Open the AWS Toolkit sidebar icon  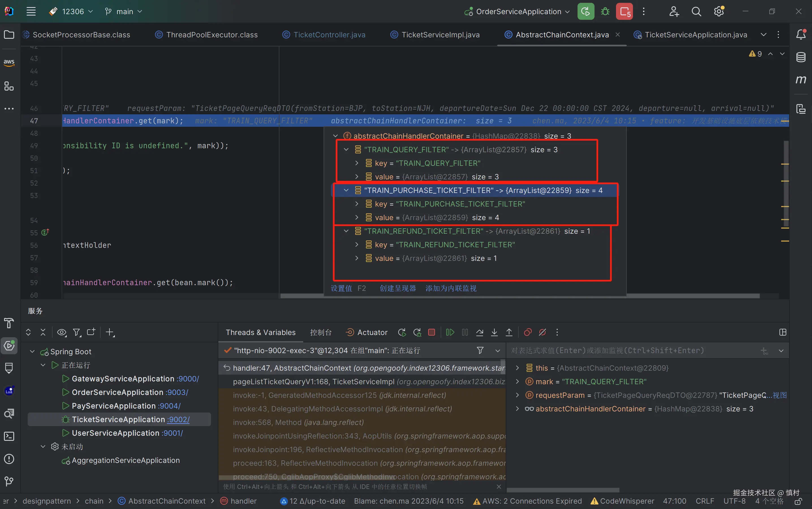pos(9,62)
